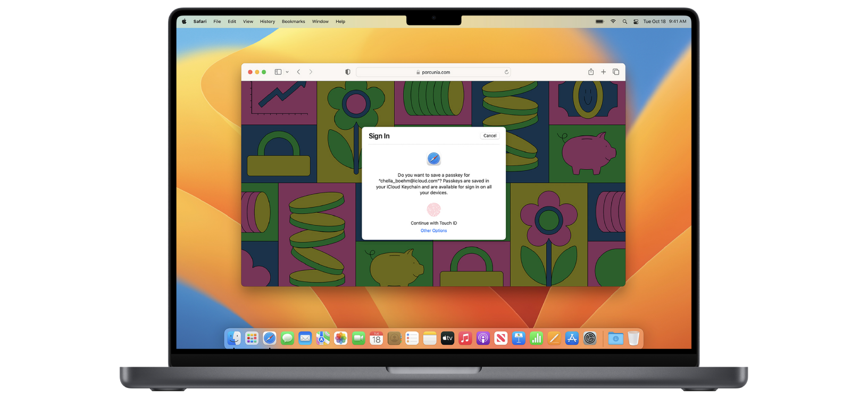Open Launchpad from the Dock
The image size is (868, 399).
click(x=252, y=338)
